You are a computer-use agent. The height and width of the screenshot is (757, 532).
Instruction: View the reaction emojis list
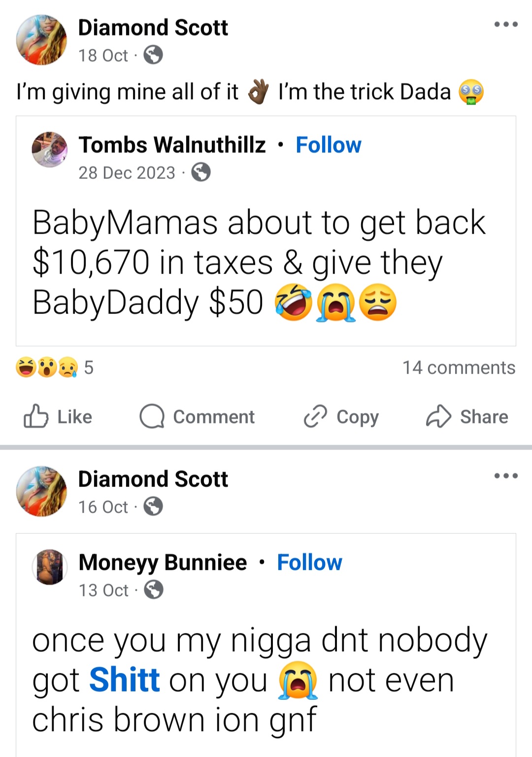(x=47, y=368)
